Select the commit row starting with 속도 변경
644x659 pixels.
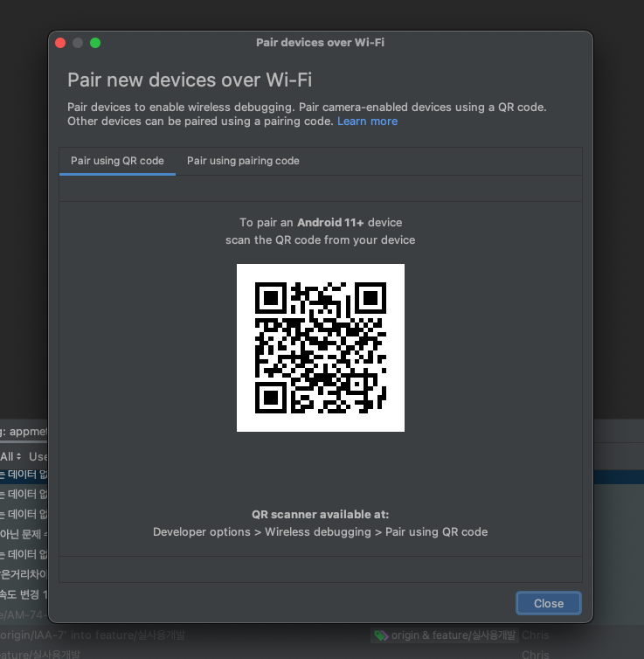pyautogui.click(x=24, y=594)
